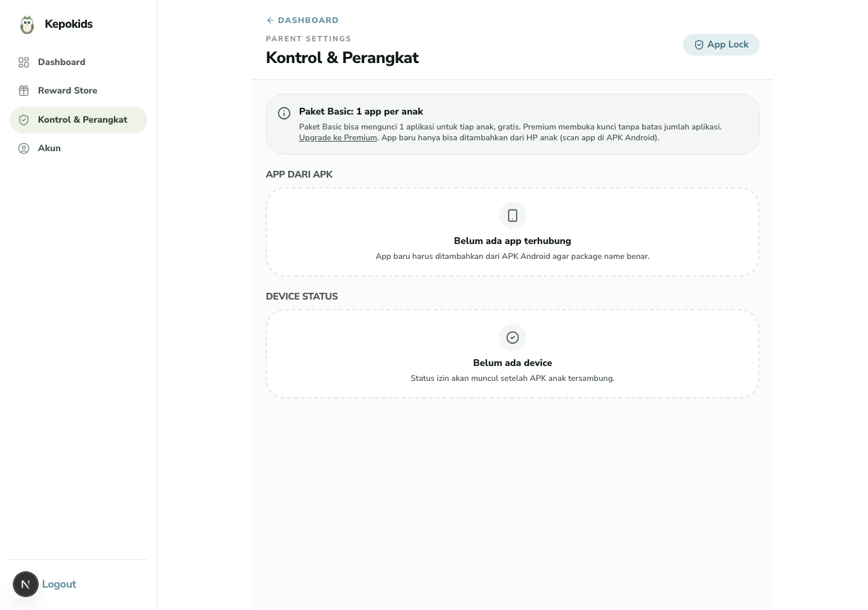
Task: Click the shield icon beside Kontrol & Perangkat
Action: point(24,120)
